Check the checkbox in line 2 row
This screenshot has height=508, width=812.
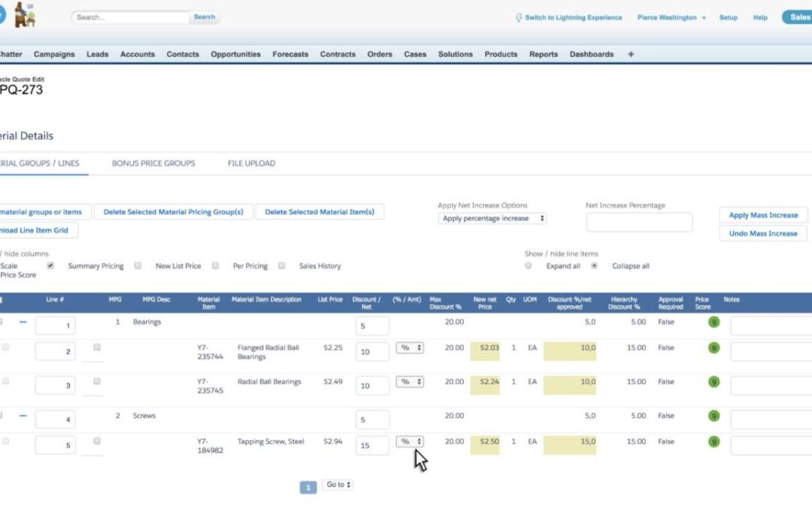coord(97,347)
